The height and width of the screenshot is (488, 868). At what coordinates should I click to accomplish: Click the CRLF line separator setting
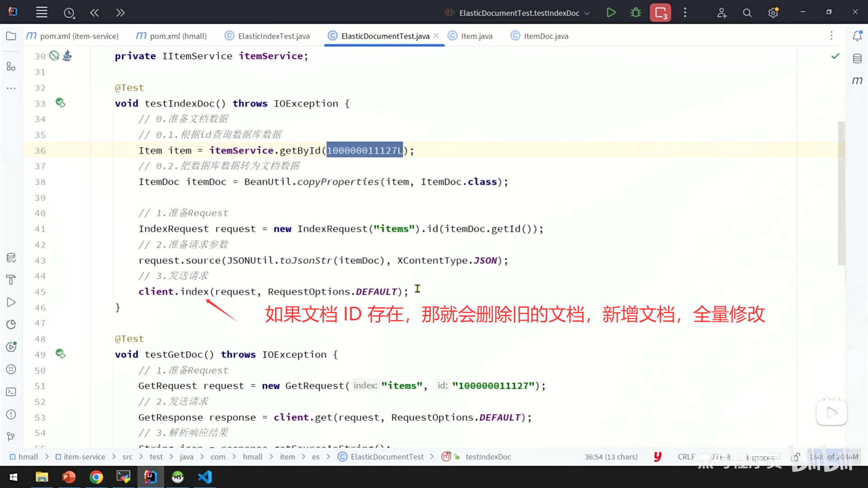[x=686, y=457]
